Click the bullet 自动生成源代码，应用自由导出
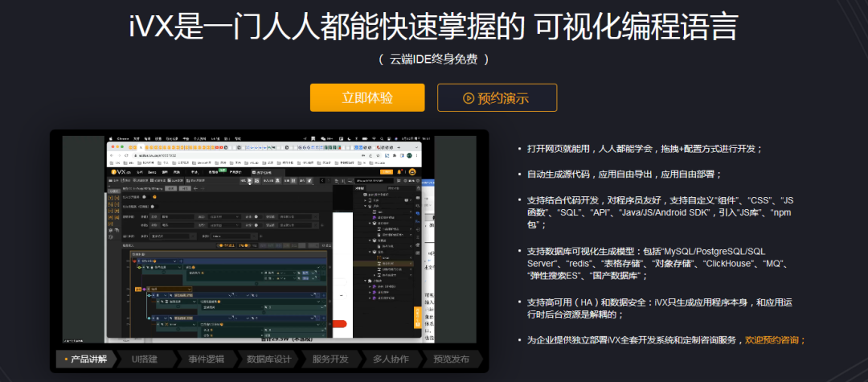The width and height of the screenshot is (868, 382). [x=624, y=175]
